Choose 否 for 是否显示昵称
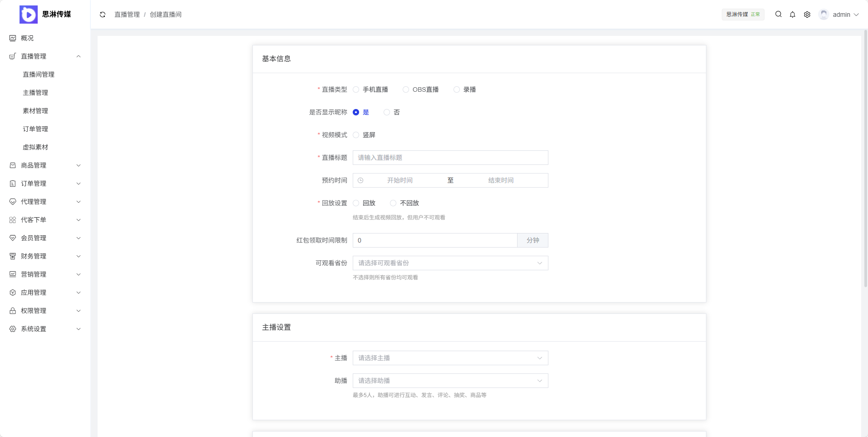This screenshot has width=868, height=437. pos(386,112)
